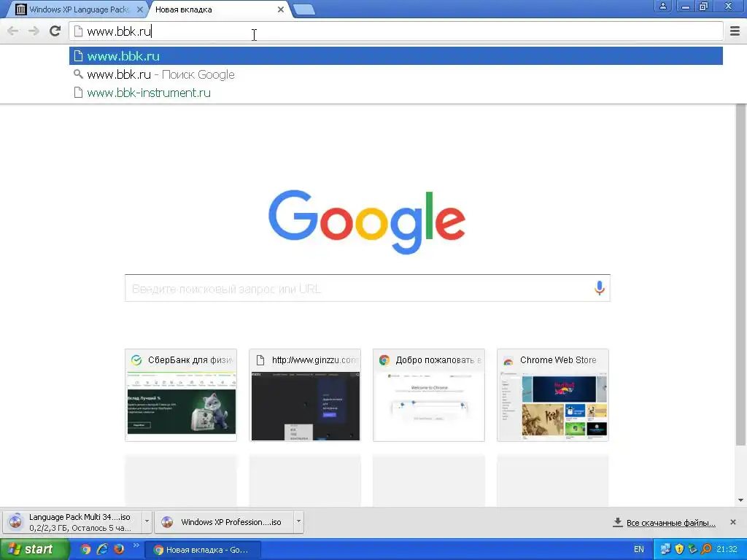Screen dimensions: 747x560
Task: Launch Chrome from the quick launch bar
Action: pyautogui.click(x=86, y=550)
